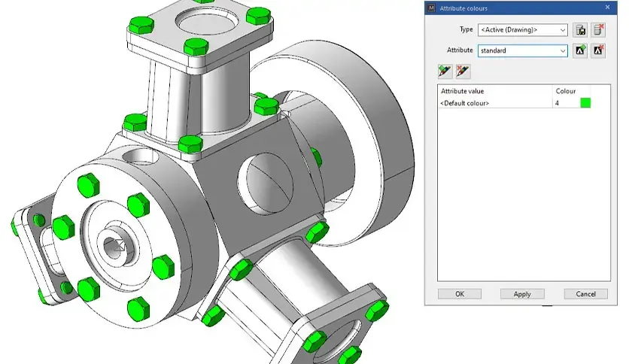Click the remove attribute icon with red cross
Viewport: 629px width, 364px height.
coord(598,51)
